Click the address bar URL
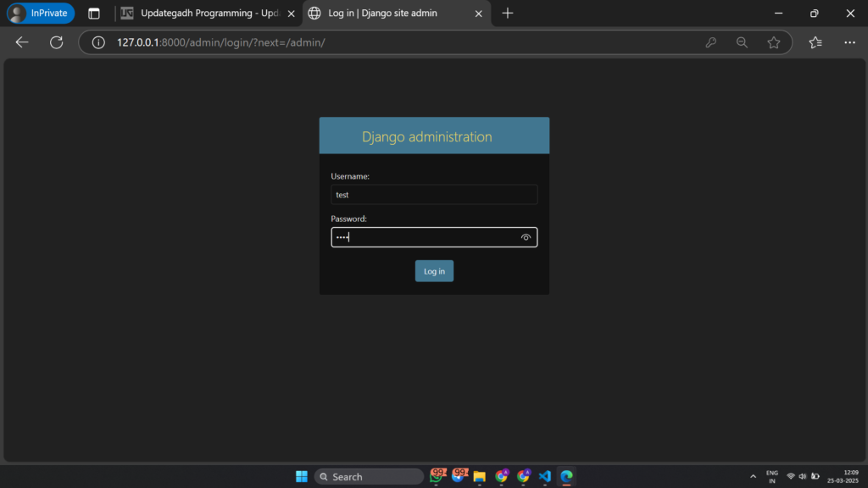 pos(221,42)
